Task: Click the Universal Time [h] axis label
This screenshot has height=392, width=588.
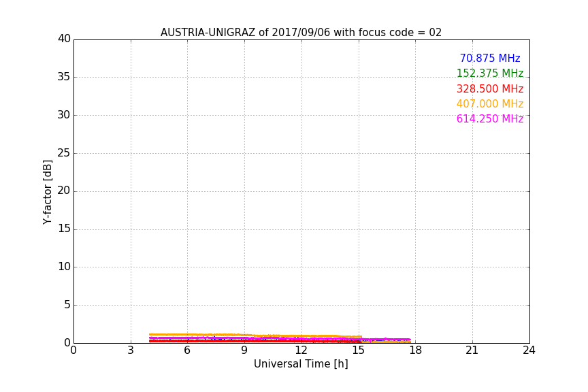Action: click(x=301, y=364)
